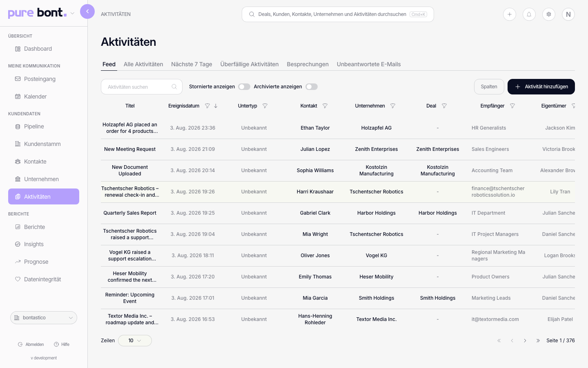This screenshot has width=588, height=368.
Task: Filter the Ereignisdatum column
Action: pos(207,106)
